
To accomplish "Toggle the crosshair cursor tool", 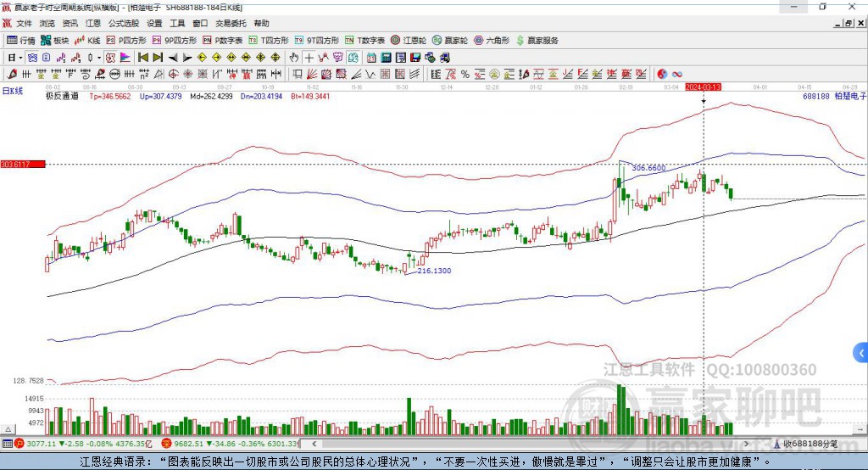I will [309, 58].
